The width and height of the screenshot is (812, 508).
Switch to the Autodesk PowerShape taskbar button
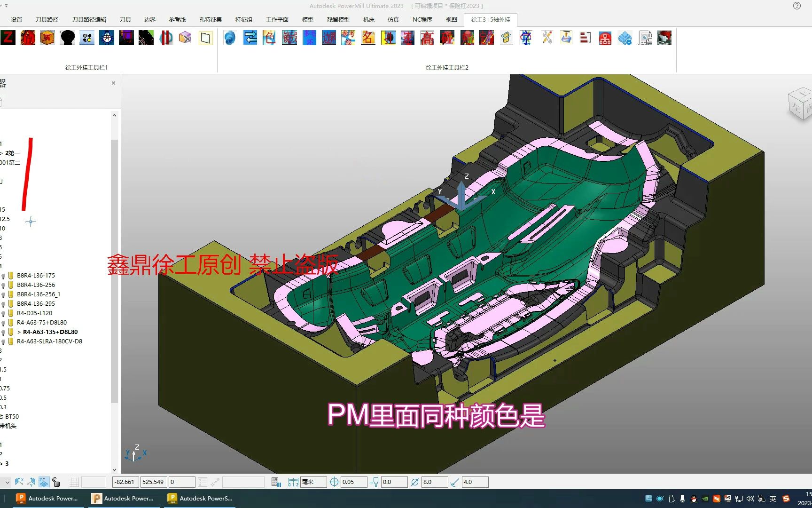[x=200, y=499]
